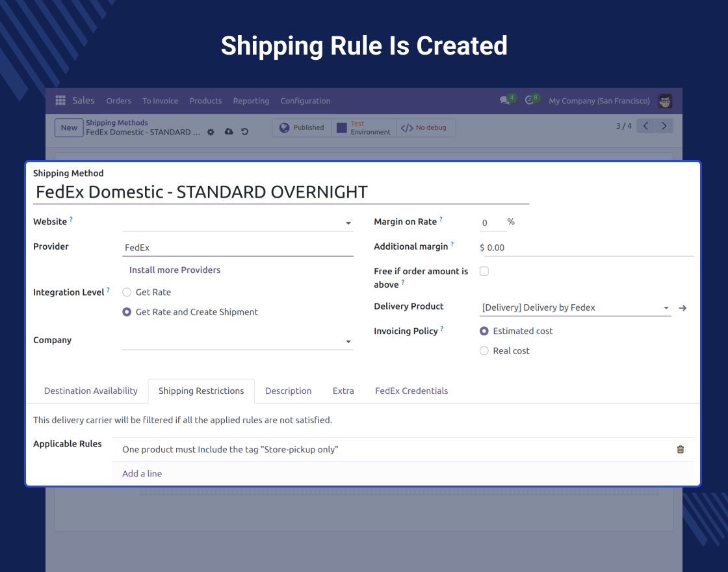
Task: Open the user avatar menu
Action: [x=665, y=101]
